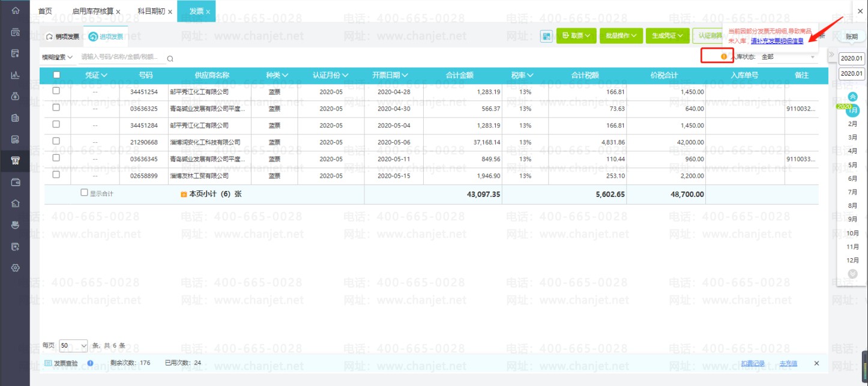Select month 12月 in the period list
This screenshot has width=868, height=386.
pyautogui.click(x=852, y=261)
